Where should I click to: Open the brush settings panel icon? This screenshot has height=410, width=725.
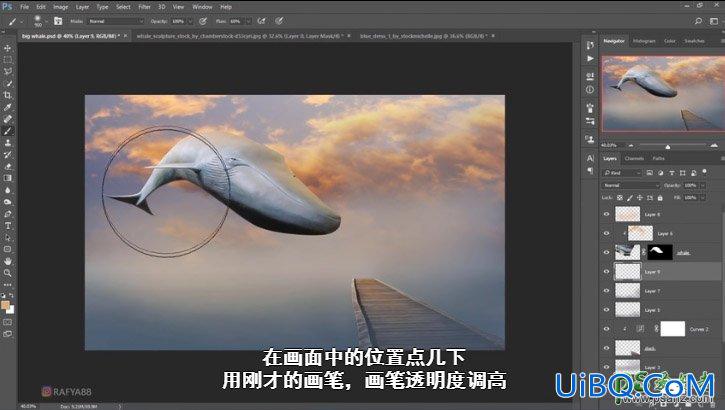coord(58,21)
